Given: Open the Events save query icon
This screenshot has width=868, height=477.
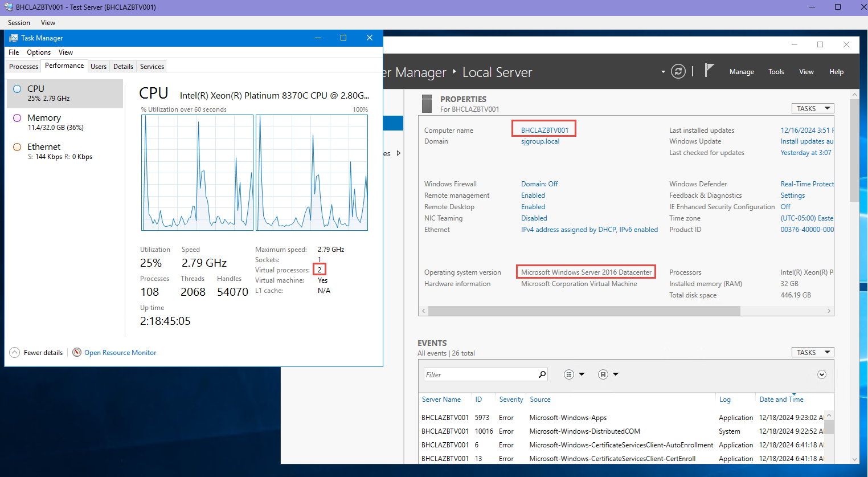Looking at the screenshot, I should pos(603,374).
